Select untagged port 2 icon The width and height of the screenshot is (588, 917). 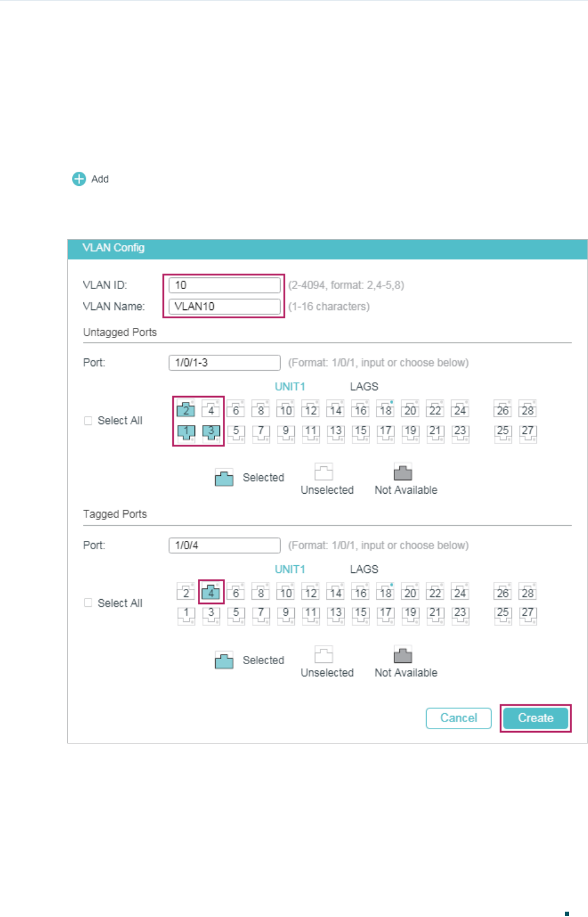[x=186, y=410]
